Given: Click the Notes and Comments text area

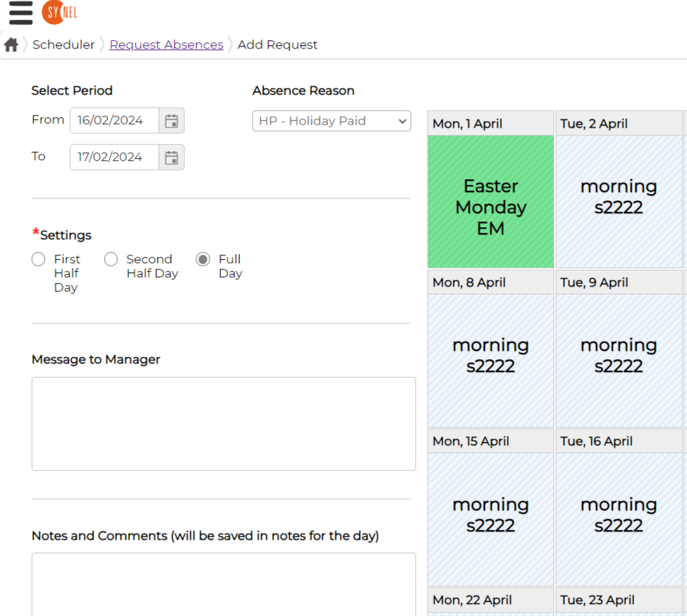Looking at the screenshot, I should (224, 584).
